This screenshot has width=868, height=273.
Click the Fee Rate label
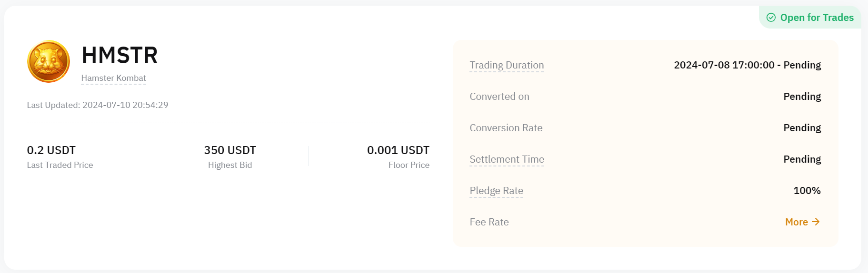489,222
